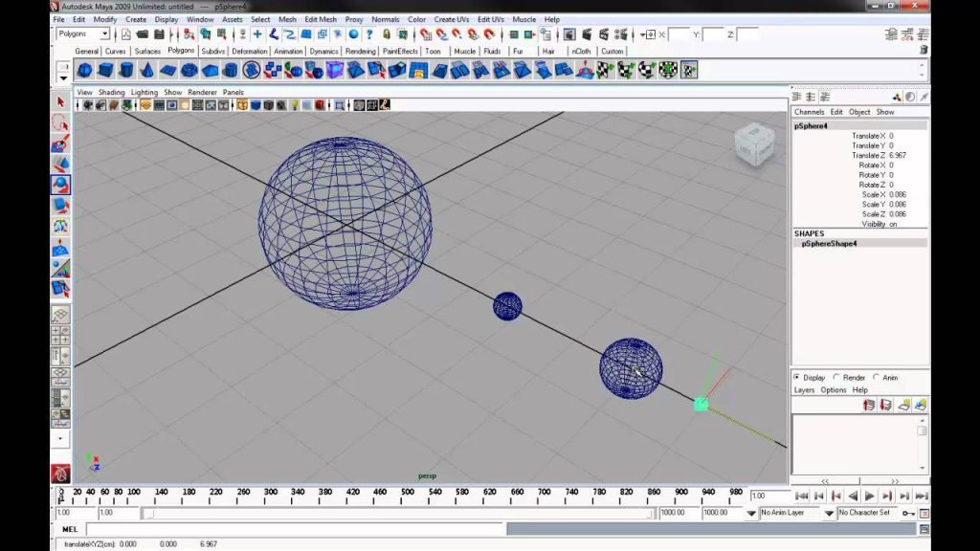Click the Y coordinate input field
Viewport: 980px width, 551px height.
coord(713,34)
